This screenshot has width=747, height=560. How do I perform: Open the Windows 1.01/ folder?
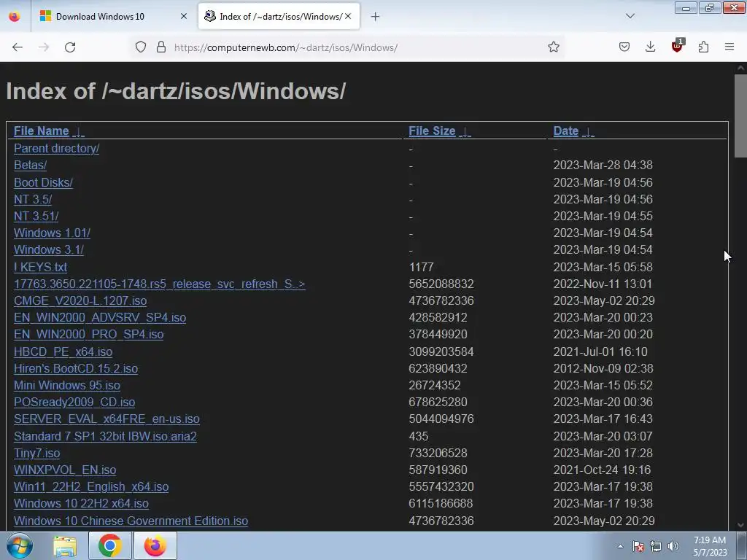pos(52,233)
